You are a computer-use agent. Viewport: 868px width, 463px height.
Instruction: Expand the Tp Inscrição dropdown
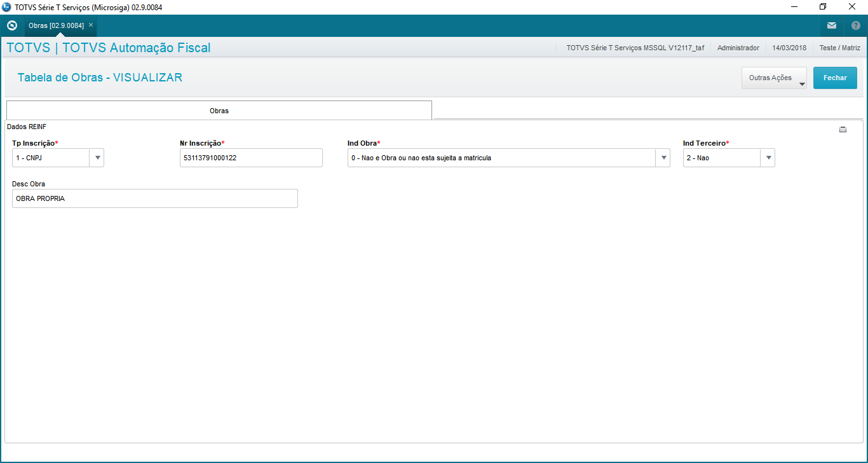click(97, 158)
